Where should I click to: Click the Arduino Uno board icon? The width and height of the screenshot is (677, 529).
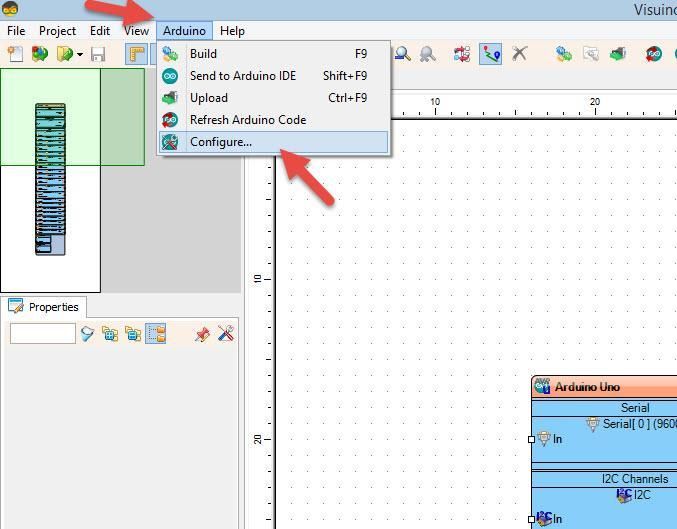(542, 386)
